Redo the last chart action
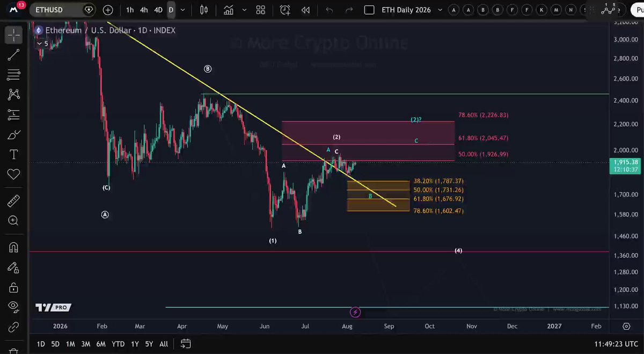The height and width of the screenshot is (354, 644). pos(349,10)
